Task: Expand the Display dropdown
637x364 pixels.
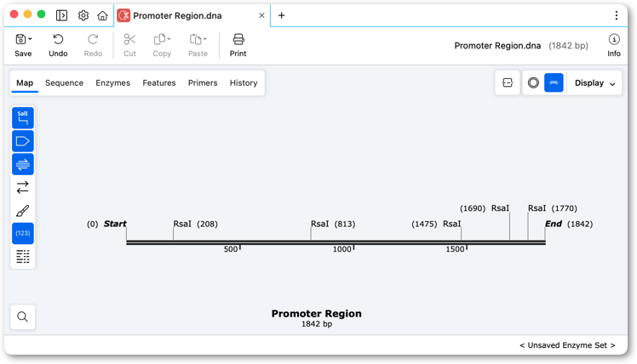Action: coord(594,82)
